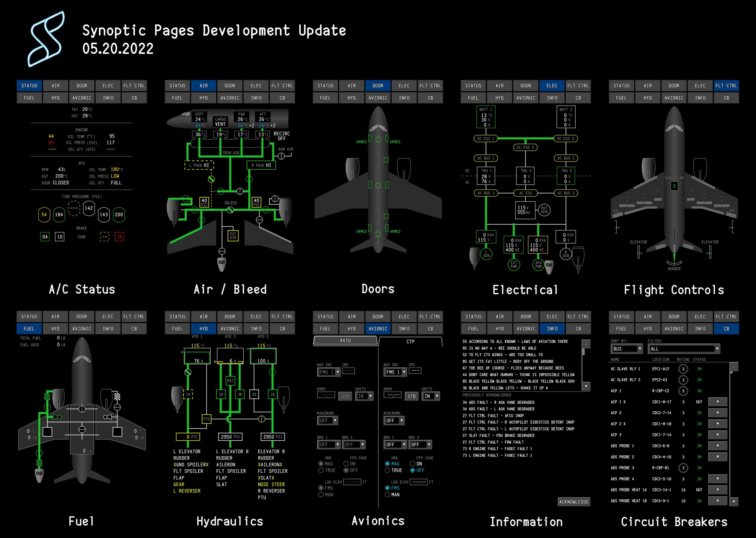Viewport: 756px width, 538px height.
Task: Click the circuit breaker list scroll-down arrow
Action: click(734, 502)
